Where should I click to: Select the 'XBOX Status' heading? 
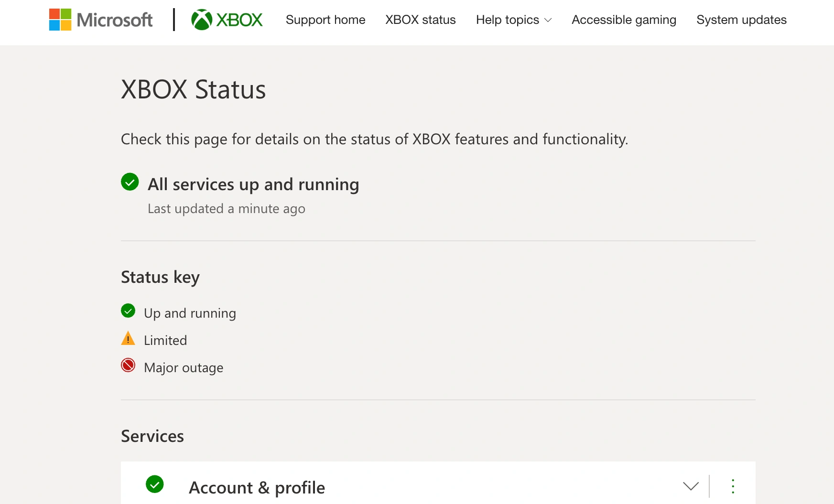click(x=194, y=89)
